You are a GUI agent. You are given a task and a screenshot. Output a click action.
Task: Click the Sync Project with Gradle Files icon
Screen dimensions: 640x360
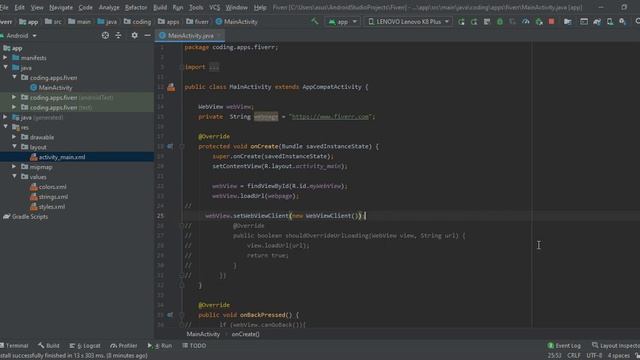[x=597, y=22]
